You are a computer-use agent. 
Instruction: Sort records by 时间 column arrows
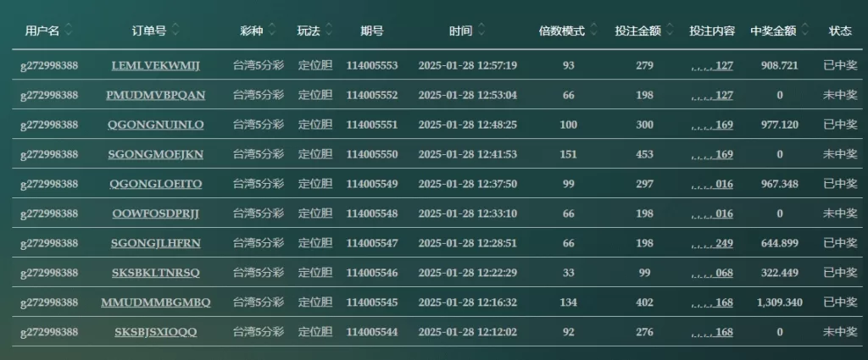(481, 30)
